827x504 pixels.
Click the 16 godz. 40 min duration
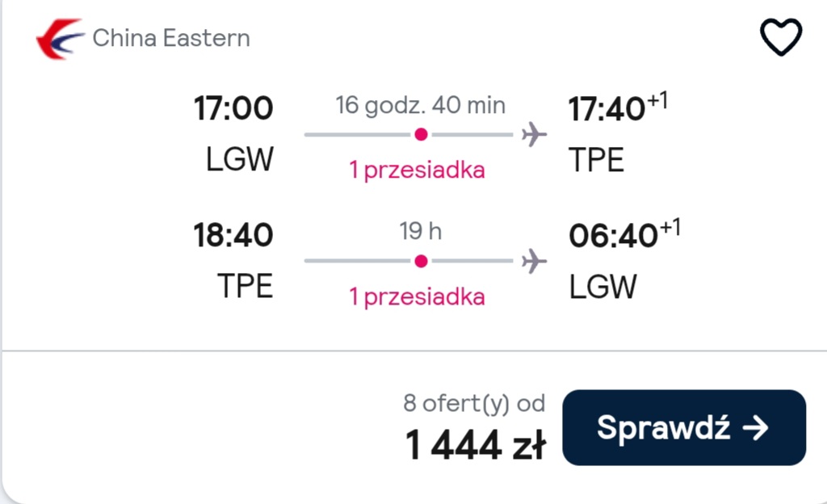[x=420, y=105]
